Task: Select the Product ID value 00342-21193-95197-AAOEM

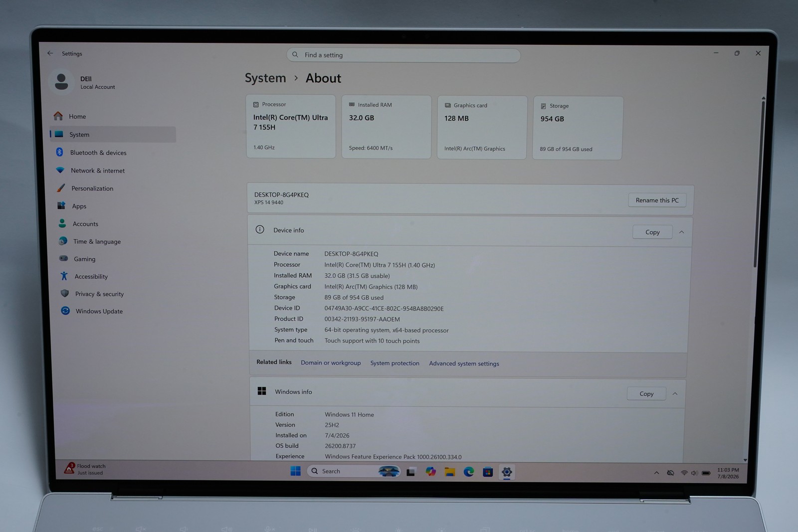Action: click(362, 319)
